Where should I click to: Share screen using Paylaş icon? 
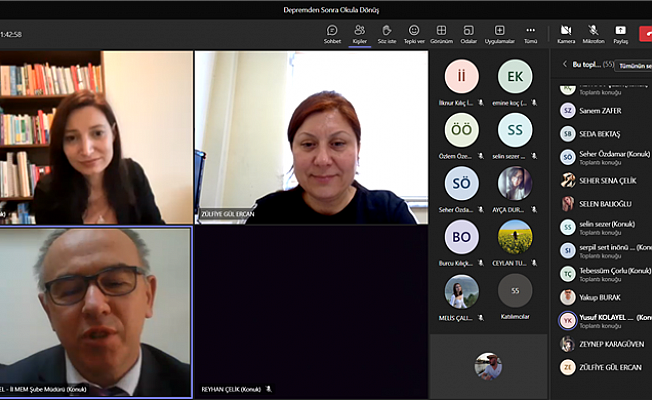pos(620,33)
